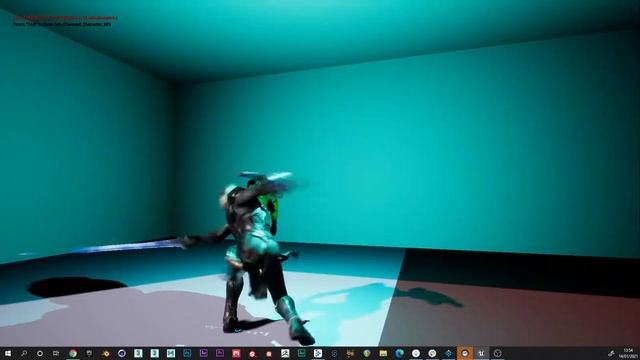Open the red M application icon

(x=236, y=353)
